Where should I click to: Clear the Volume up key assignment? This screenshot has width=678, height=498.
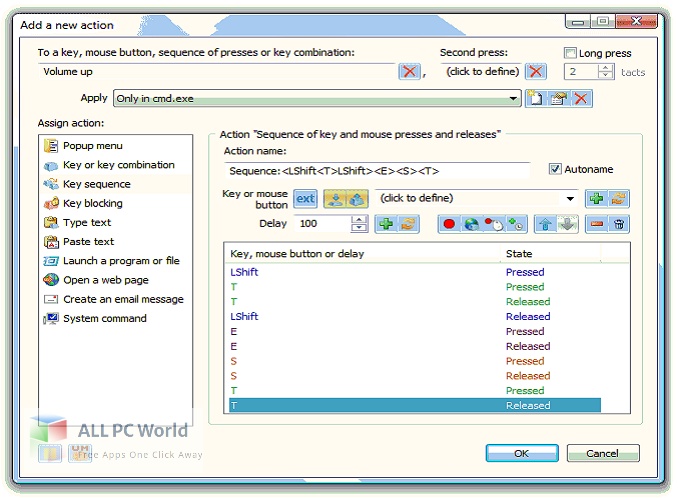tap(409, 71)
